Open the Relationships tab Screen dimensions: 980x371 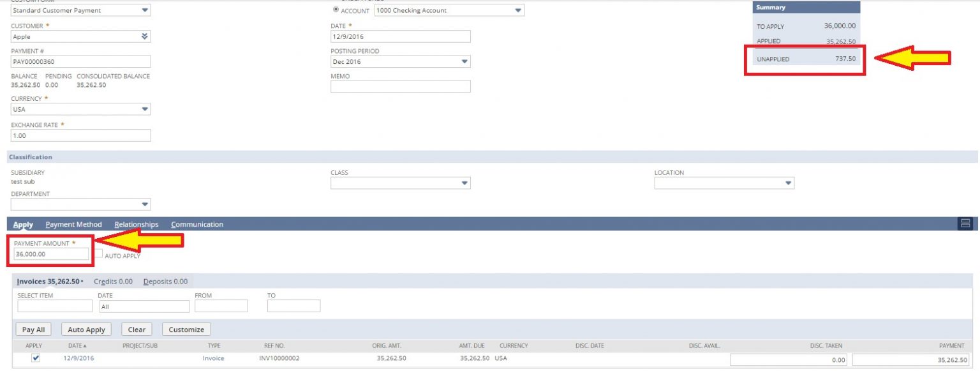coord(137,224)
